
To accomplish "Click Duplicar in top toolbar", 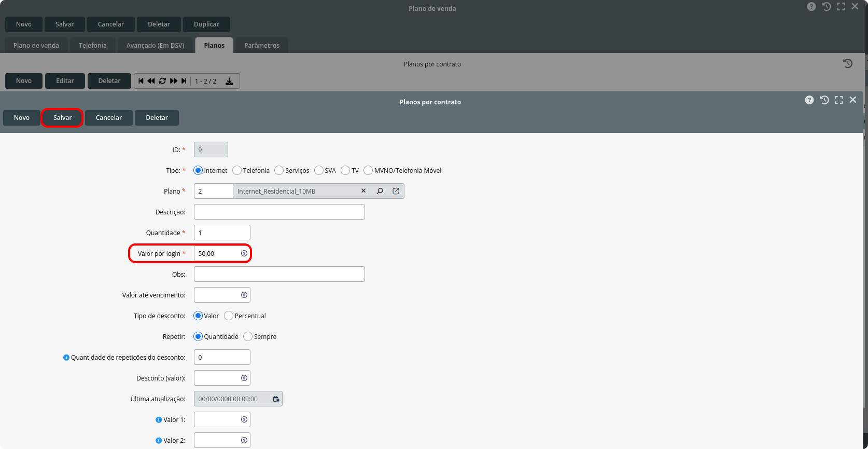I will (x=206, y=24).
